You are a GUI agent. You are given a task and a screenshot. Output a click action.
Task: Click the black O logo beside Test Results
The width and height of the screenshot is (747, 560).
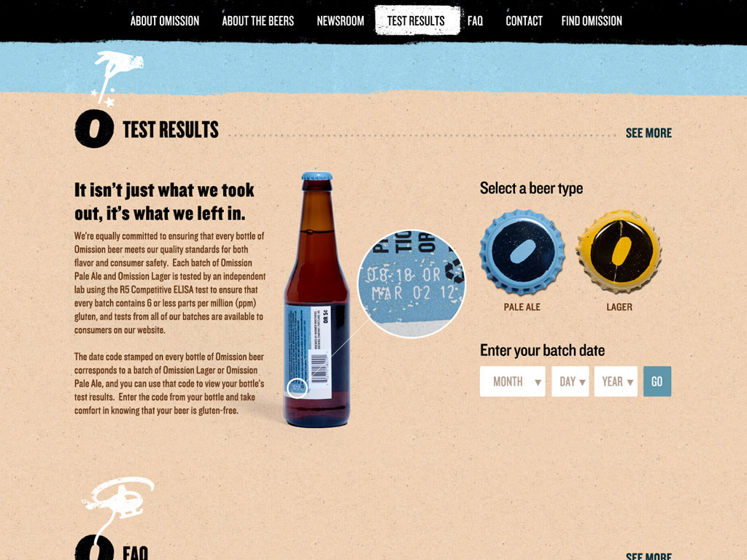[94, 128]
